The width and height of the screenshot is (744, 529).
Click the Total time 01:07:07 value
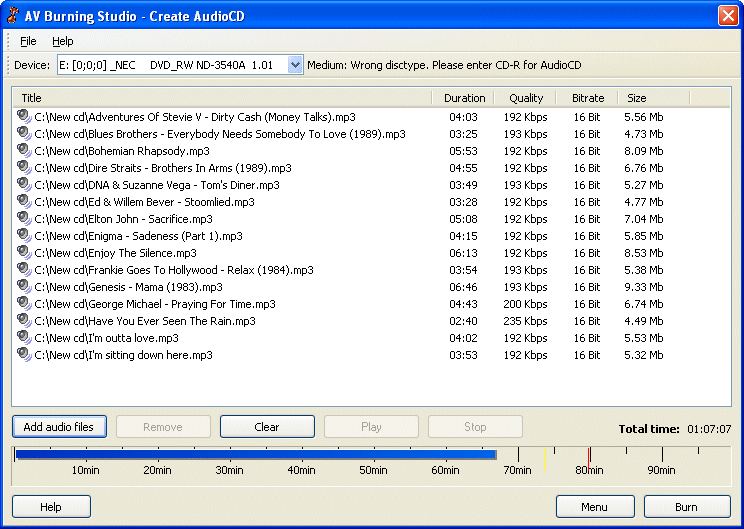pos(709,429)
